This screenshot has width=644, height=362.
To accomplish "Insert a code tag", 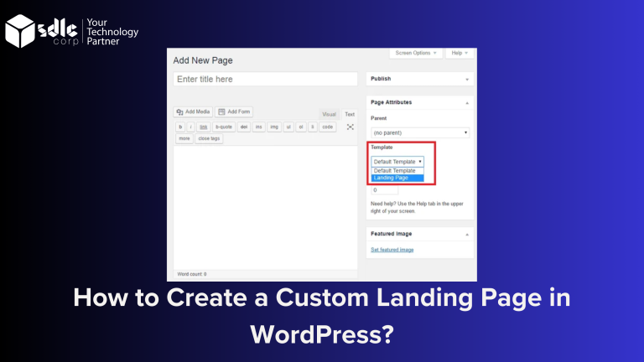I will click(327, 127).
